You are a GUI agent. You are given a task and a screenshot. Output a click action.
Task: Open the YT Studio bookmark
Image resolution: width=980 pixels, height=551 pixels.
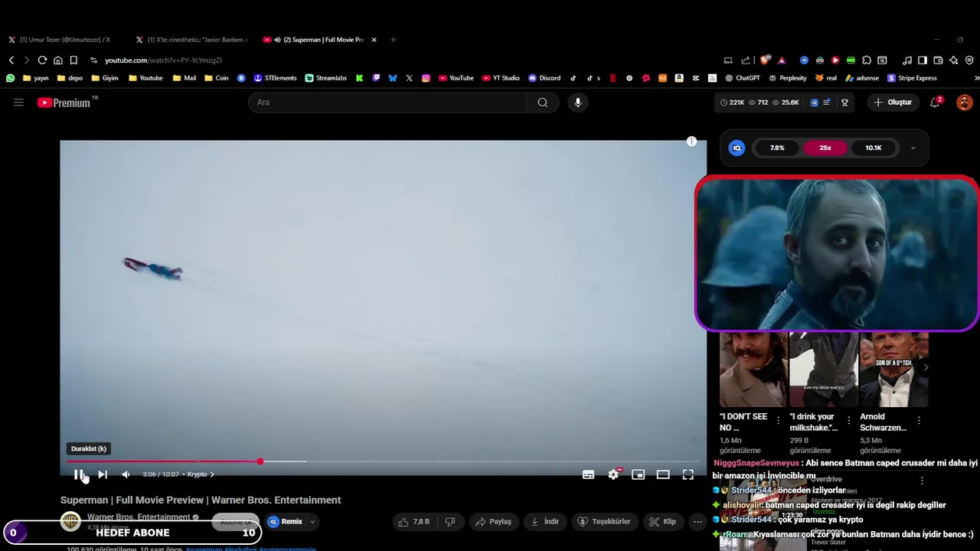pyautogui.click(x=501, y=78)
